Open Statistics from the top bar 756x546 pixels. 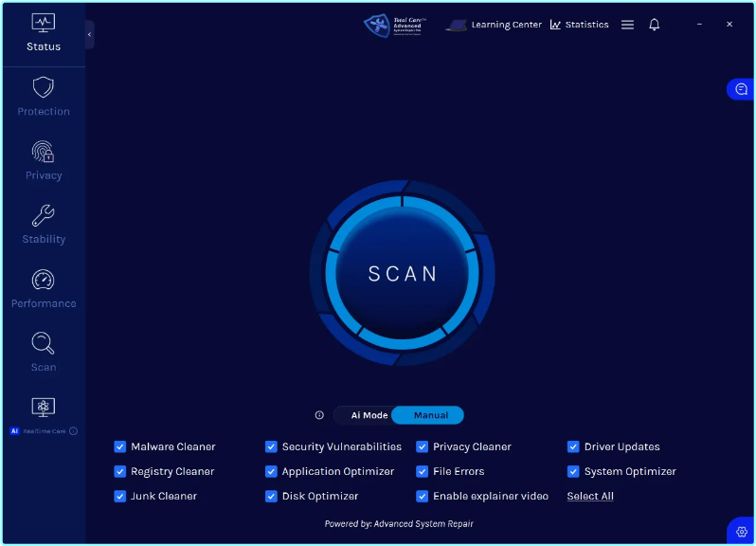(x=579, y=25)
